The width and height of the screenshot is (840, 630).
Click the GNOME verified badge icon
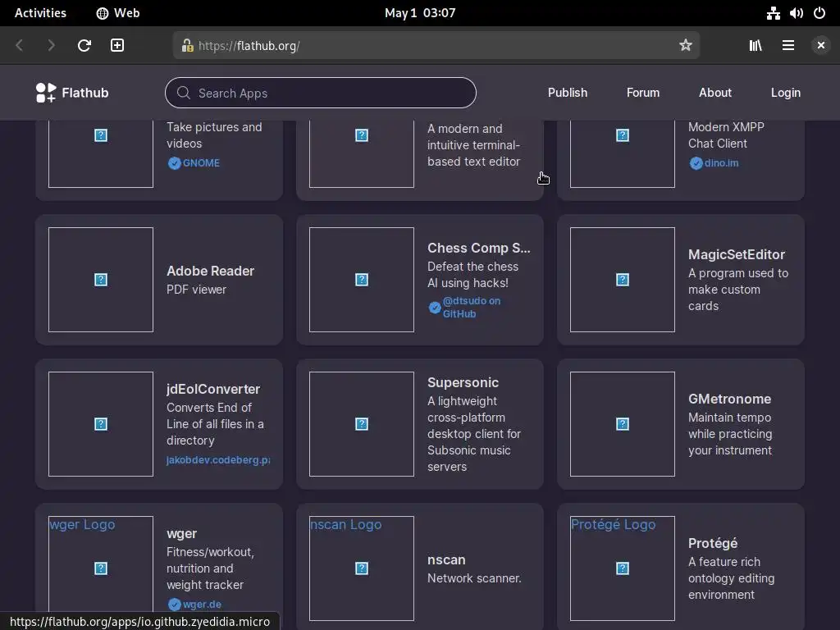174,163
